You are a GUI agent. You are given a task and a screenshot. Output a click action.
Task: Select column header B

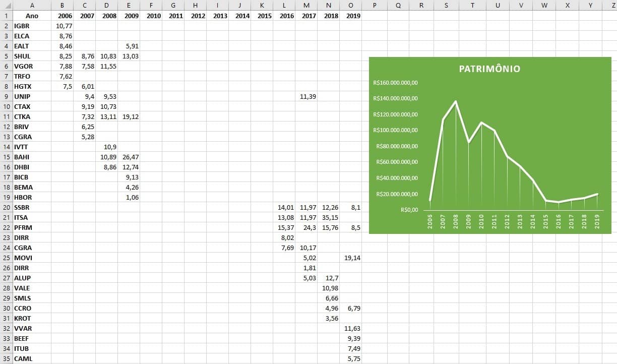[x=62, y=5]
